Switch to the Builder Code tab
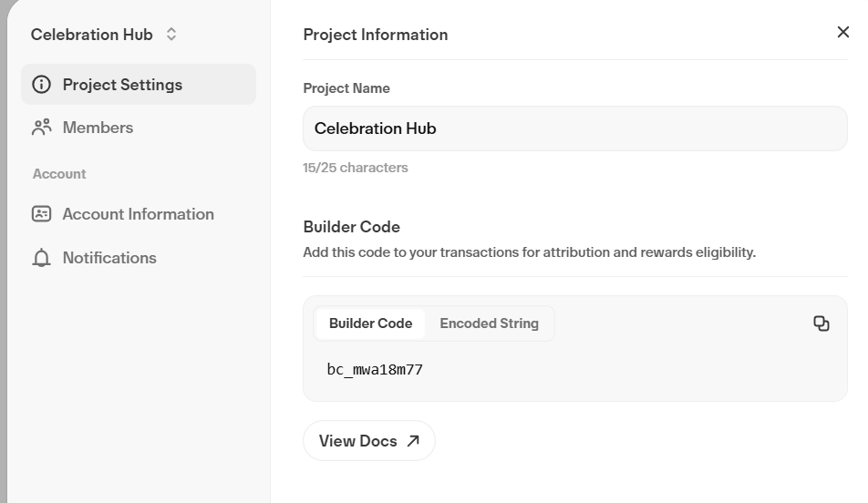 (x=370, y=323)
